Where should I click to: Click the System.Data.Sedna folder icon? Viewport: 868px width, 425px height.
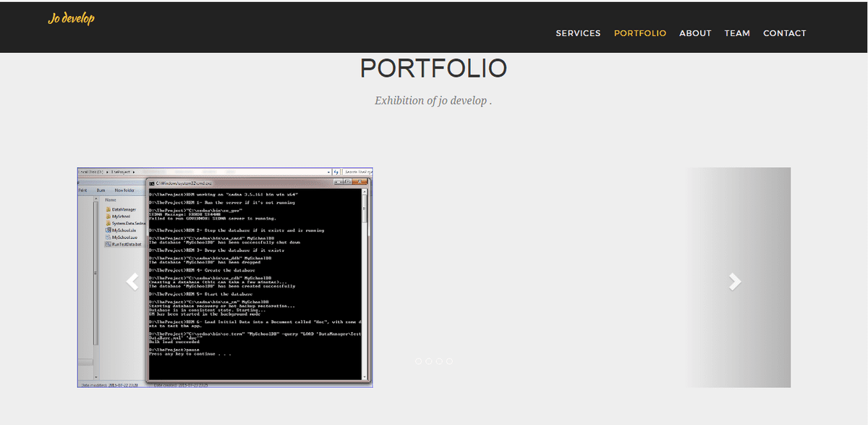tap(108, 223)
